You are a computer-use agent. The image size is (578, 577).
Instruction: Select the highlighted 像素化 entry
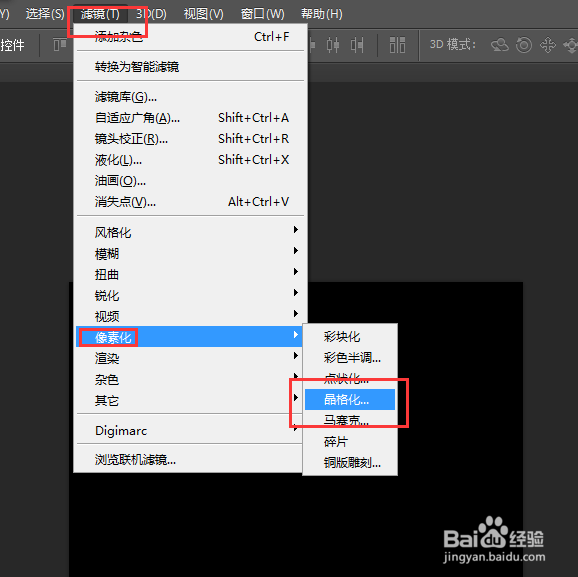click(189, 337)
